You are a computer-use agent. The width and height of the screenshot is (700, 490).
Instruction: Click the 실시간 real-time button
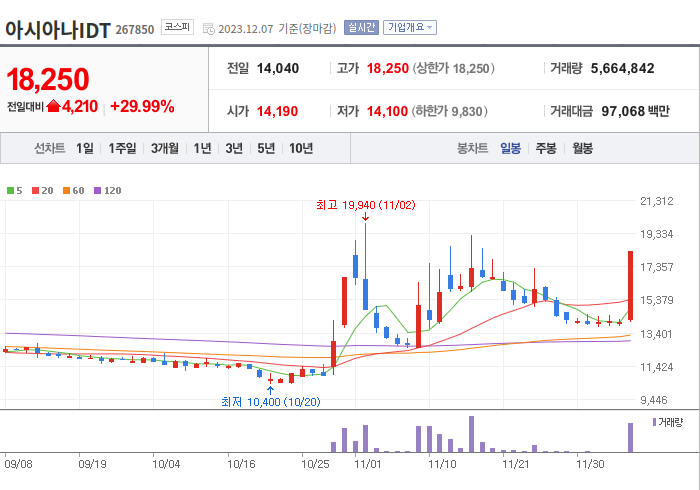coord(361,28)
